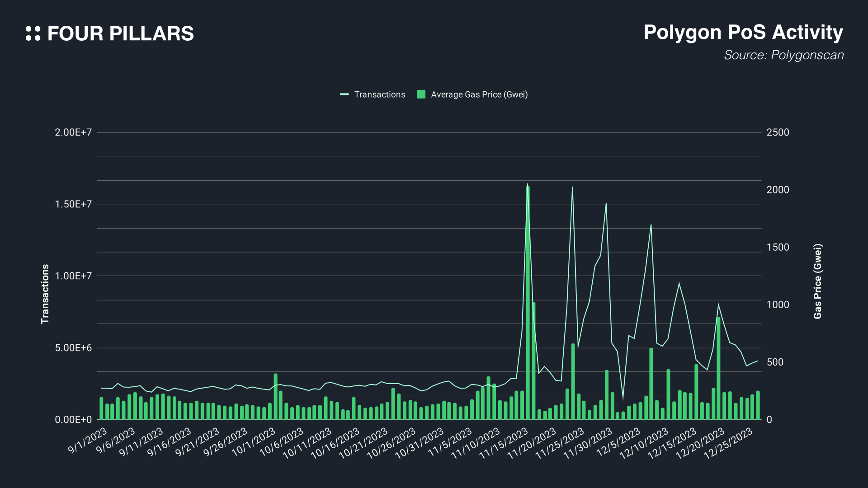Screen dimensions: 868x488
Task: Click the 500 right axis label
Action: coord(775,362)
